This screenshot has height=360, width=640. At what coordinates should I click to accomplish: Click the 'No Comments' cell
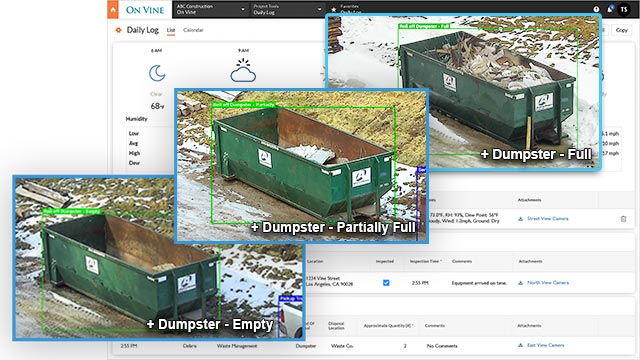[x=442, y=346]
